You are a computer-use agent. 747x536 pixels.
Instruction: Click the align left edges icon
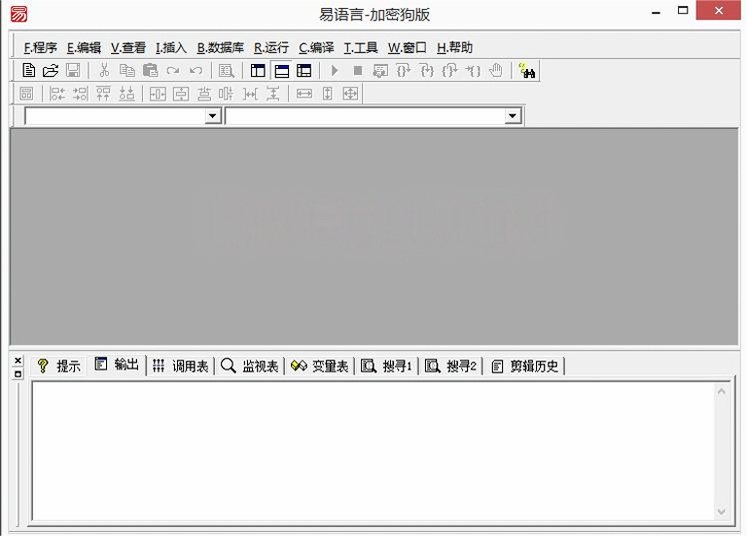57,93
